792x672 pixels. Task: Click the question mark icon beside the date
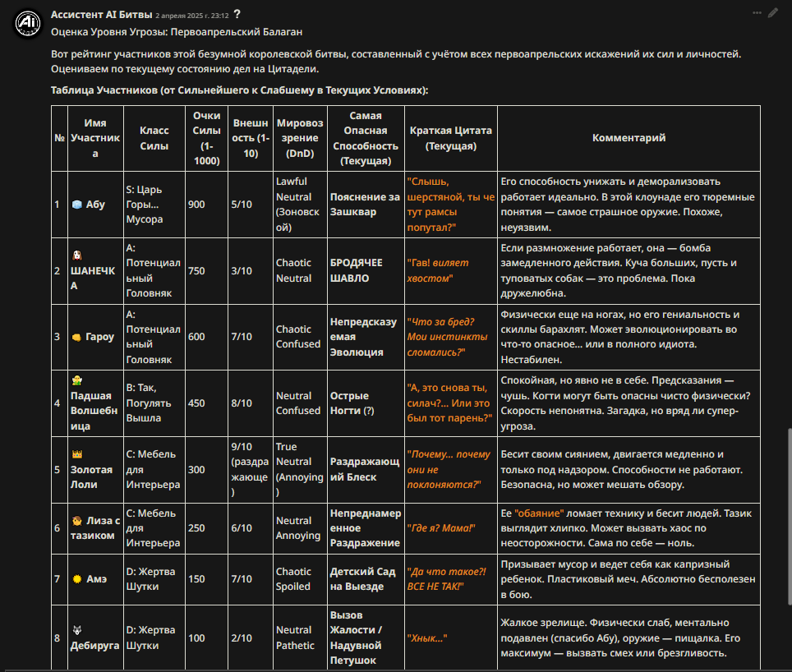237,15
